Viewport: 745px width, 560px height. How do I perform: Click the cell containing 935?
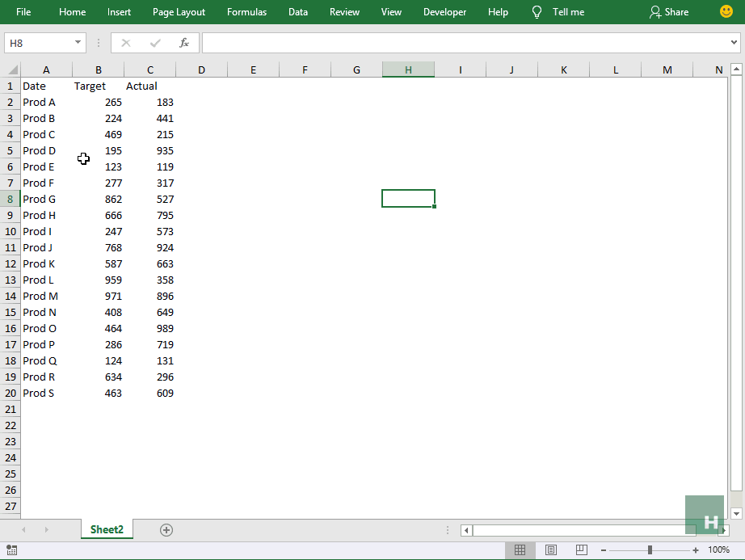150,150
